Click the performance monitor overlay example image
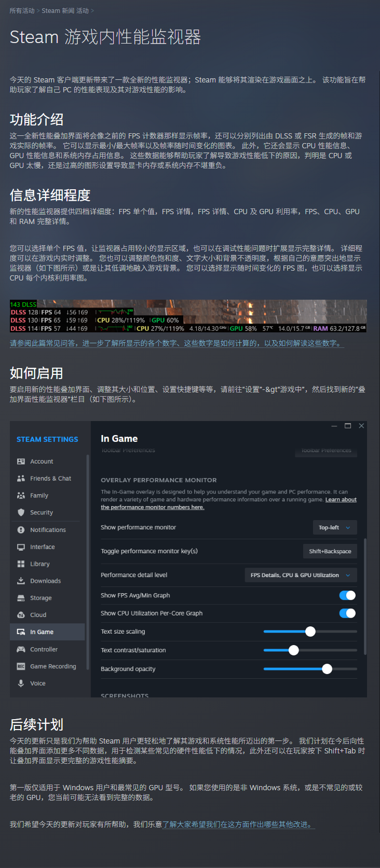The image size is (380, 868). point(188,316)
